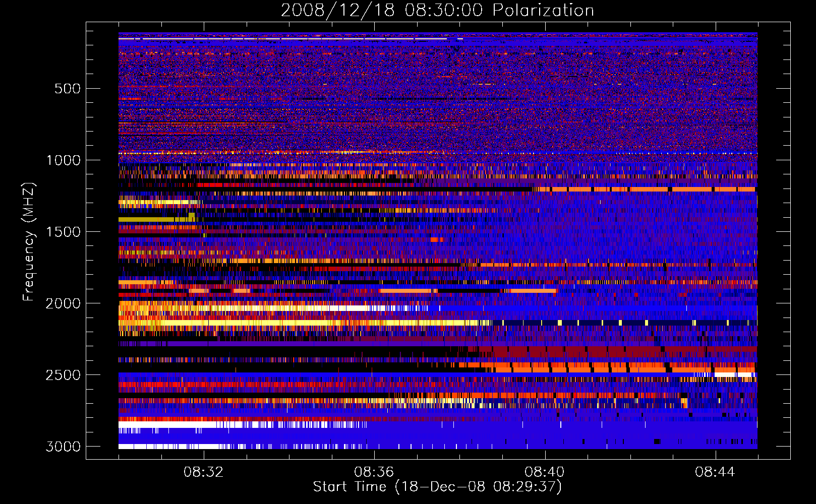Screen dimensions: 816x504
Task: Click the 08:44 time tick label
Action: click(715, 472)
